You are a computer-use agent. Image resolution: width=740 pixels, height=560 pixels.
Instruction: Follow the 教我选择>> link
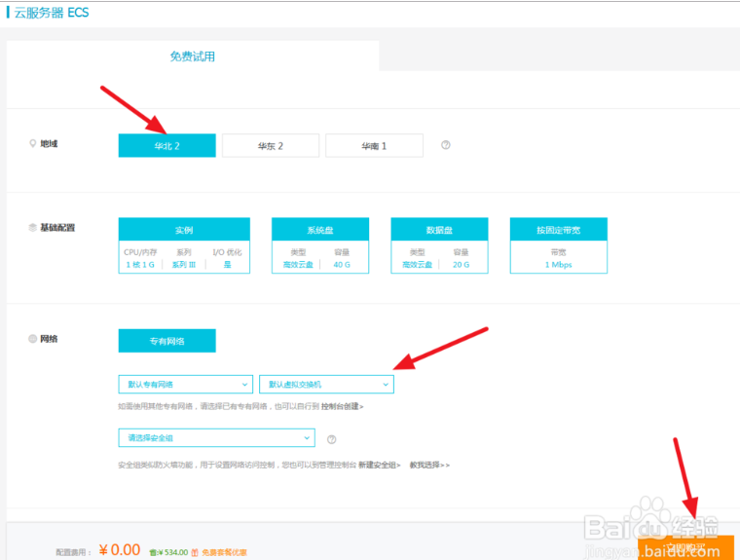coord(429,466)
